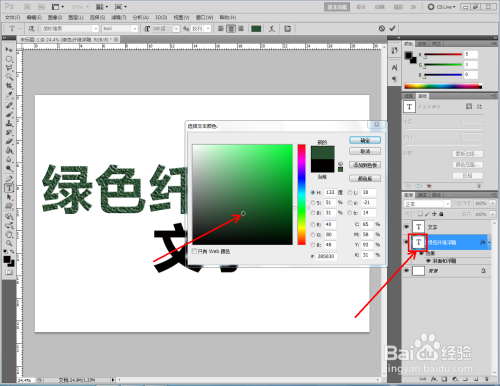Click the 取消 button in color picker

(x=365, y=151)
